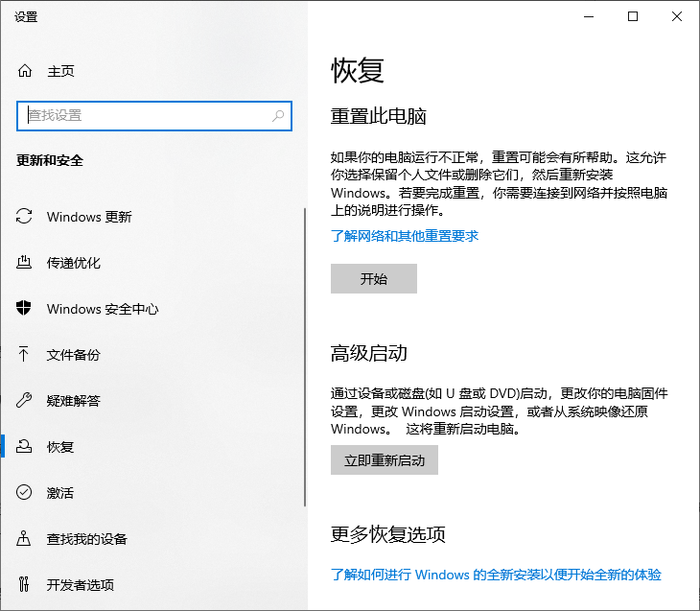Screen dimensions: 700x611
Task: Focus the 查找设置 search field
Action: pyautogui.click(x=144, y=115)
